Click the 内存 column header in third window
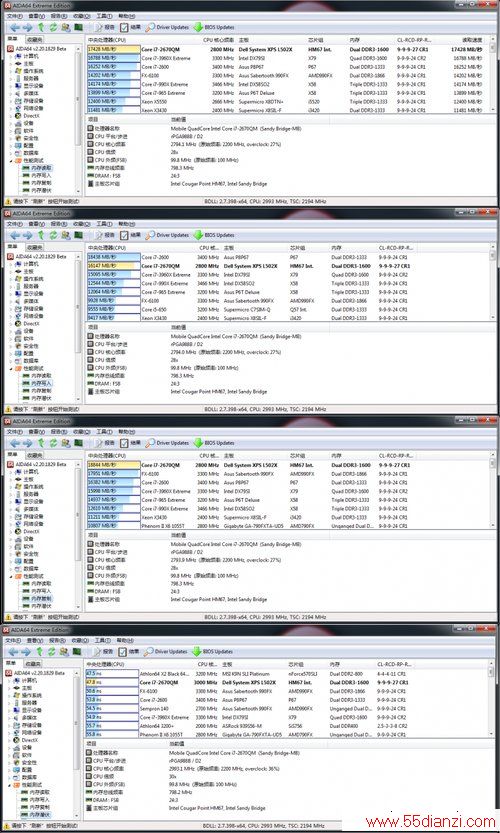The image size is (500, 833). pos(336,455)
